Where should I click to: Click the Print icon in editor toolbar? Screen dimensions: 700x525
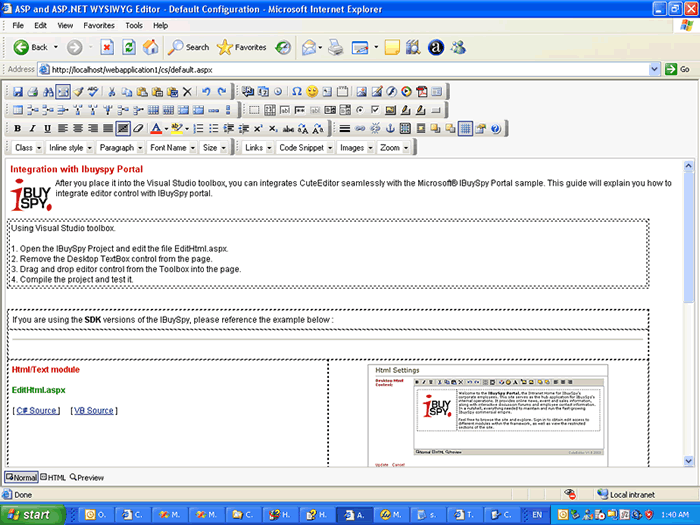pos(33,92)
